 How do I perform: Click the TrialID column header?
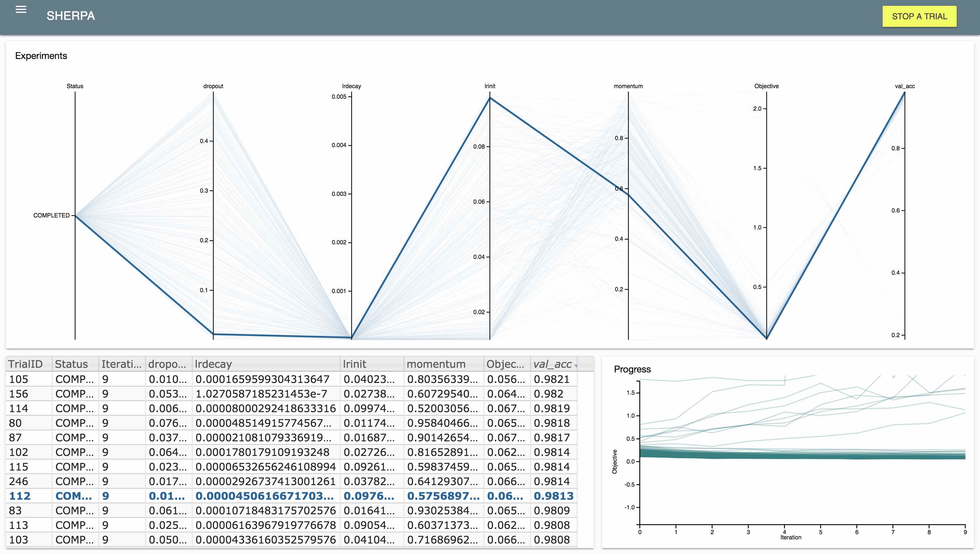point(29,364)
